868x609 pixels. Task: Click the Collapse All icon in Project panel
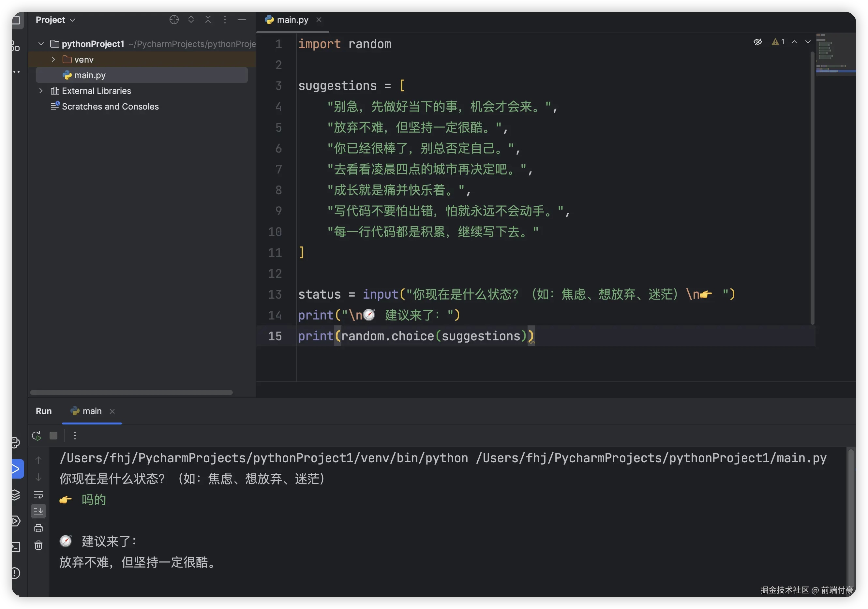click(x=208, y=20)
